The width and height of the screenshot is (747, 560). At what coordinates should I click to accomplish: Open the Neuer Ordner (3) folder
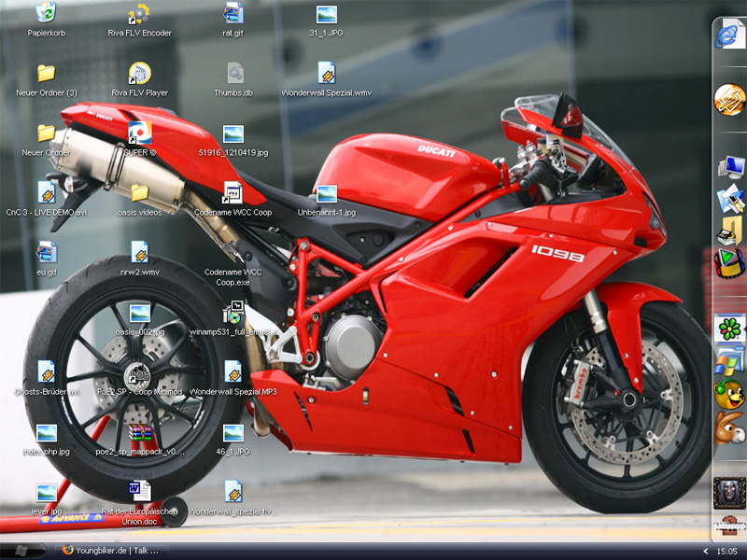point(46,73)
